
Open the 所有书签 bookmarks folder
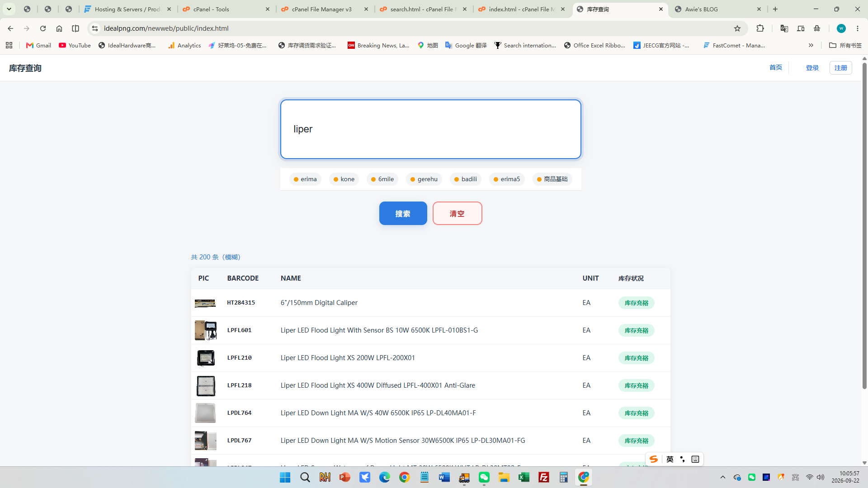tap(845, 45)
